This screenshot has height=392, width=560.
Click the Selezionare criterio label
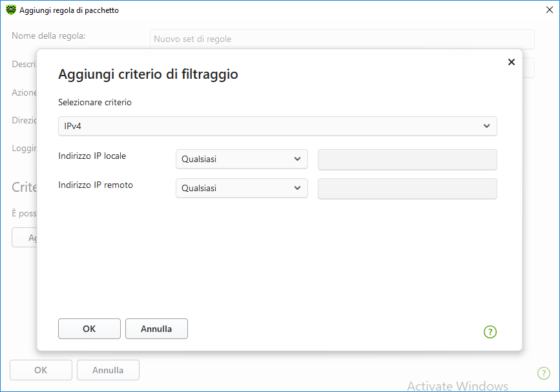click(x=94, y=103)
